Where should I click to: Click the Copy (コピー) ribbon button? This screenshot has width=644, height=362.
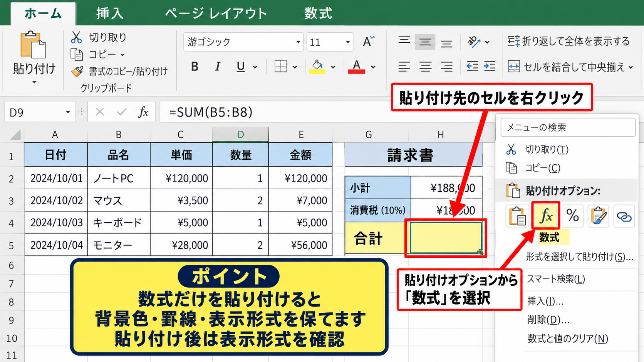[x=97, y=55]
